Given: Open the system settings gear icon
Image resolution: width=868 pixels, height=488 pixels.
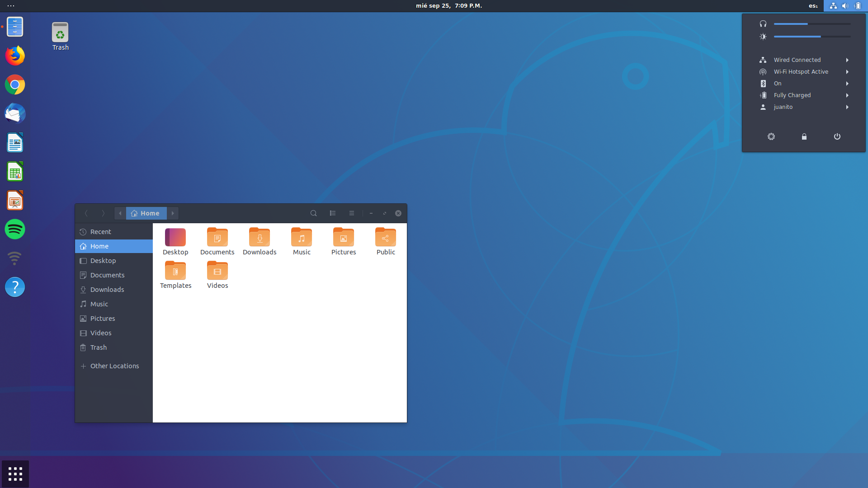Looking at the screenshot, I should point(771,136).
